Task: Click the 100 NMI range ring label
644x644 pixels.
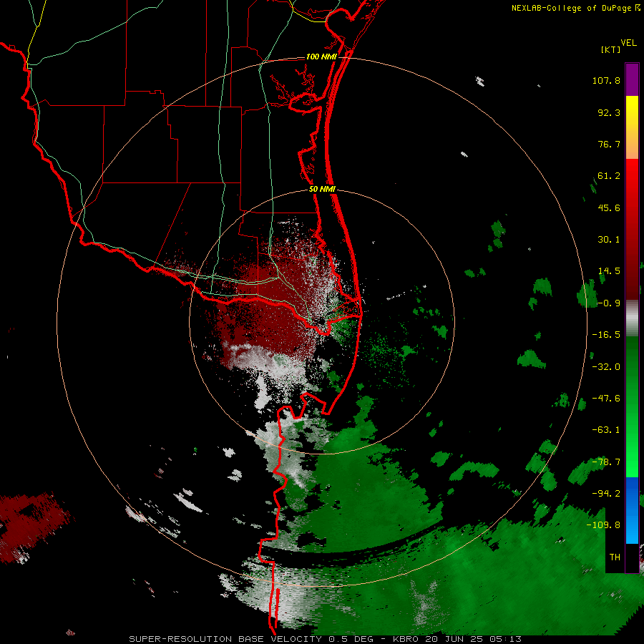Action: pyautogui.click(x=321, y=57)
